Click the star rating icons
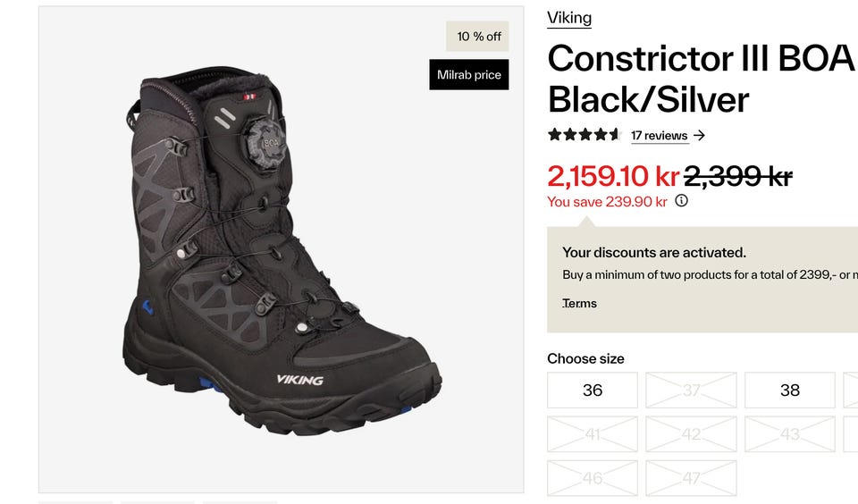The width and height of the screenshot is (858, 504). point(584,135)
